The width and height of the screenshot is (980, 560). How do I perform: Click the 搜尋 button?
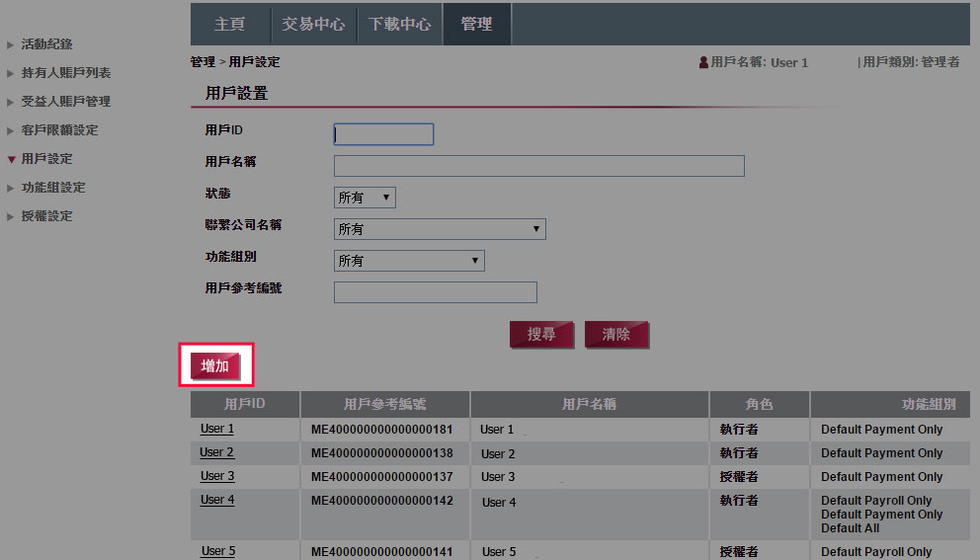(541, 335)
